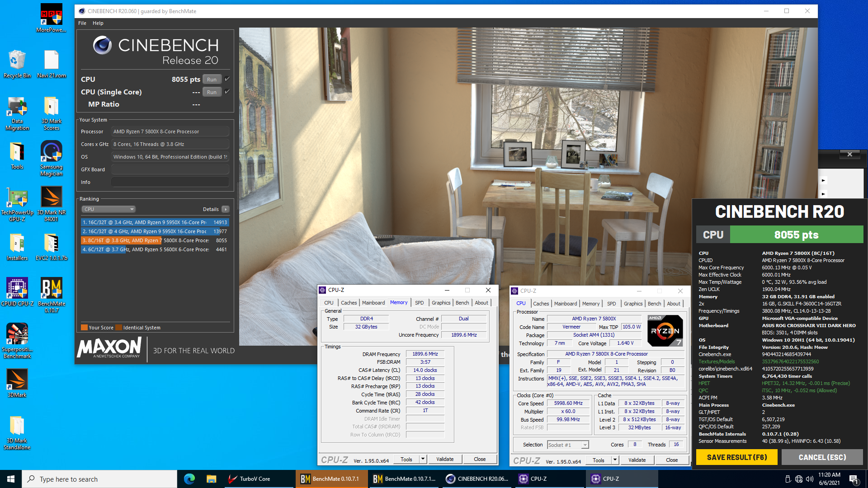This screenshot has width=868, height=488.
Task: Open the notification center icon
Action: [x=854, y=479]
